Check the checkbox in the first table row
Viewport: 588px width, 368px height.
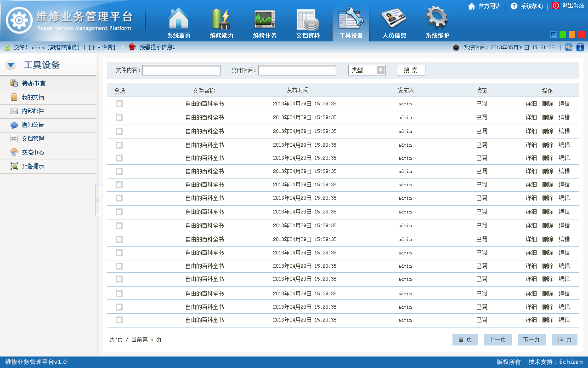[x=119, y=104]
